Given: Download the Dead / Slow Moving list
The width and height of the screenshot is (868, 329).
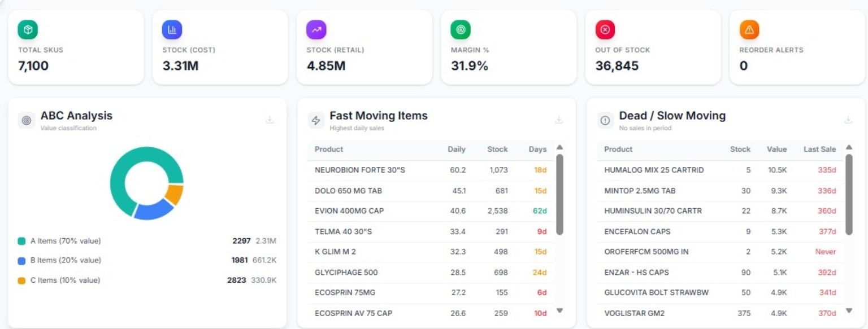Looking at the screenshot, I should 848,120.
